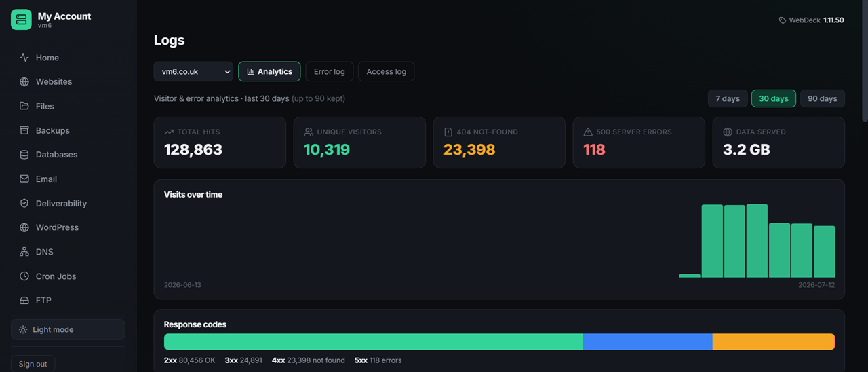Click the Total Hits value 128,863
Viewport: 868px width, 372px height.
(193, 149)
